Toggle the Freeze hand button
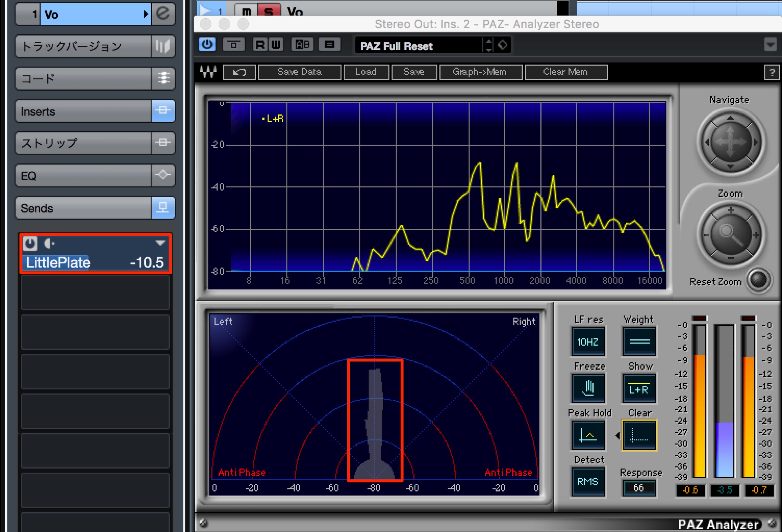The width and height of the screenshot is (782, 532). (x=588, y=388)
